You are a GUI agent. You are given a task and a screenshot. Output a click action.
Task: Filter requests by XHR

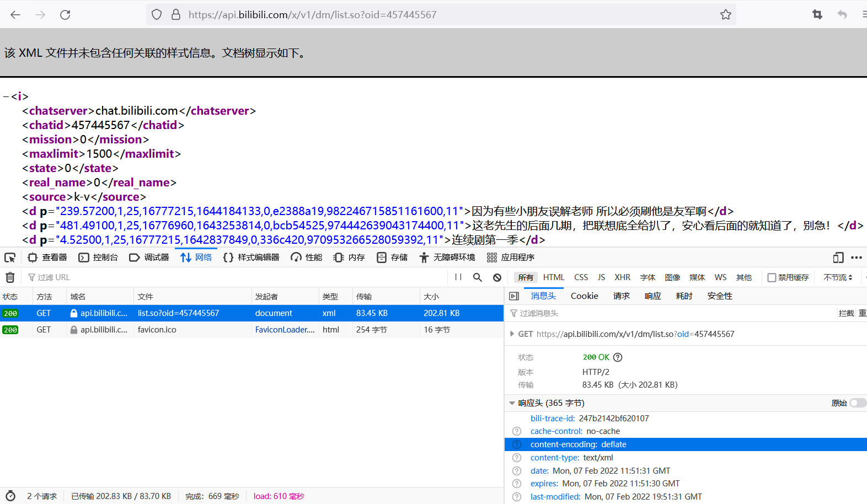click(x=623, y=277)
